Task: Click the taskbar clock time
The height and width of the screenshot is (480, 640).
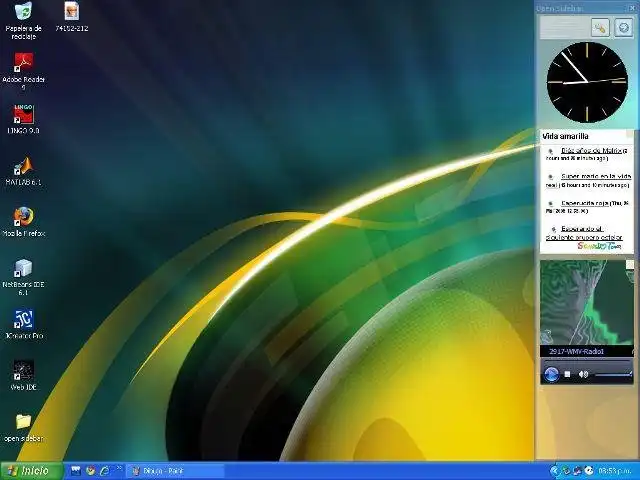Action: 616,472
